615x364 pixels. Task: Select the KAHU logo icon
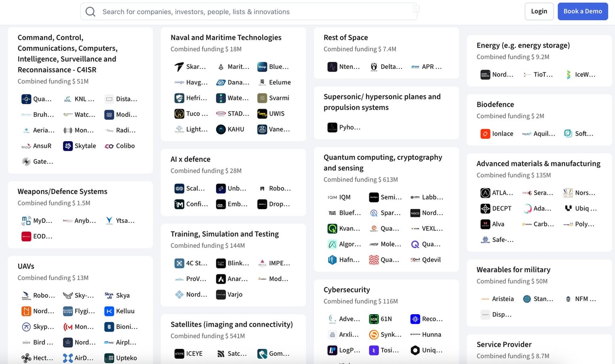click(221, 129)
